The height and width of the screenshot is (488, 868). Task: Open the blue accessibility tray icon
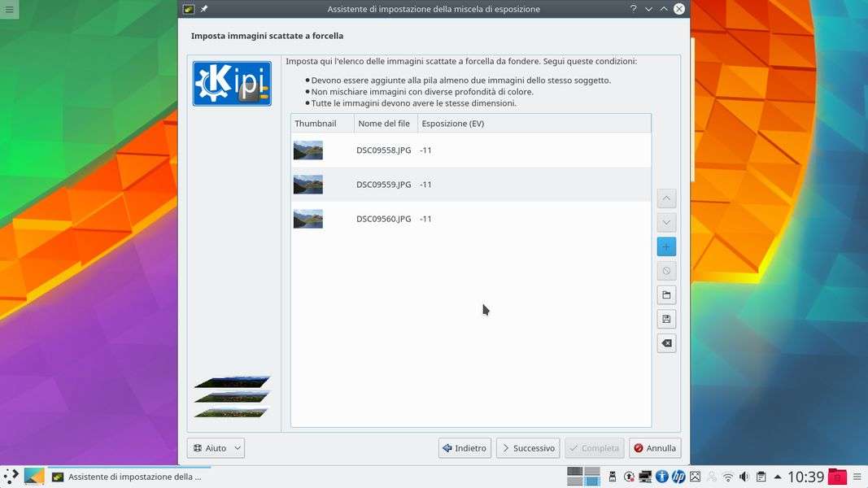click(661, 477)
